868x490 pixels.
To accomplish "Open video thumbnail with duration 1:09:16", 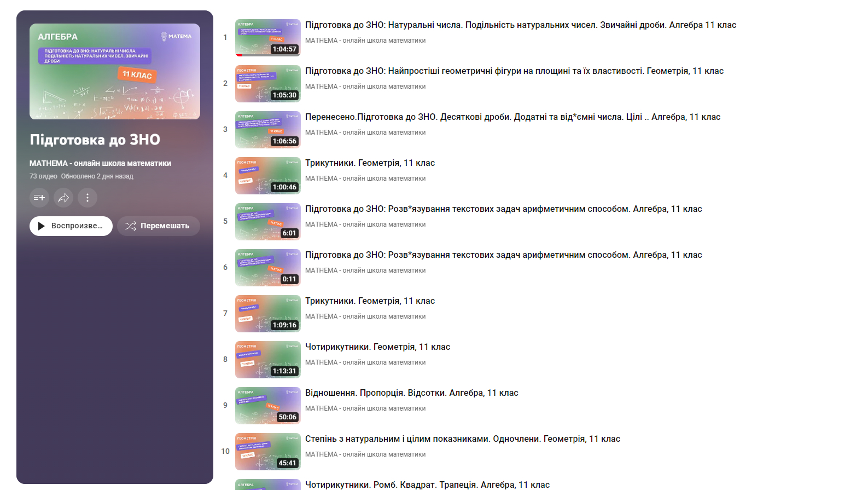I will [268, 314].
